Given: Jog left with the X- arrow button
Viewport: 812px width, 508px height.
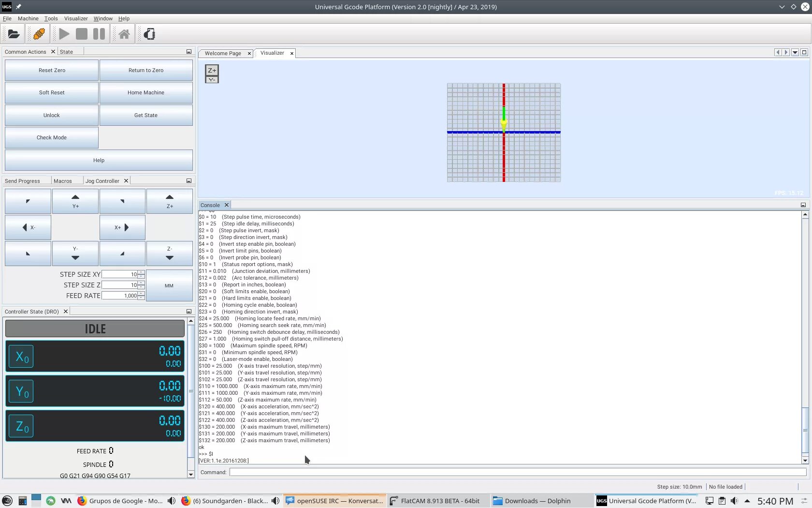Looking at the screenshot, I should point(28,227).
